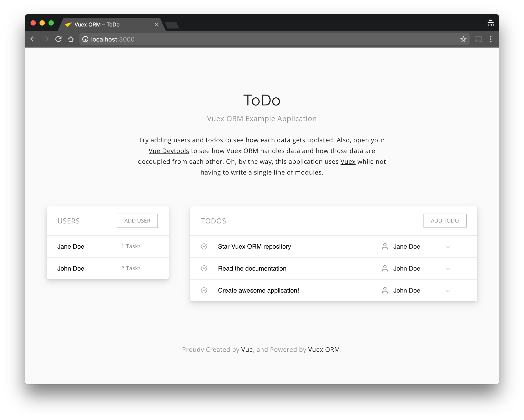Click the ADD TODO button
Image resolution: width=524 pixels, height=420 pixels.
coord(444,221)
